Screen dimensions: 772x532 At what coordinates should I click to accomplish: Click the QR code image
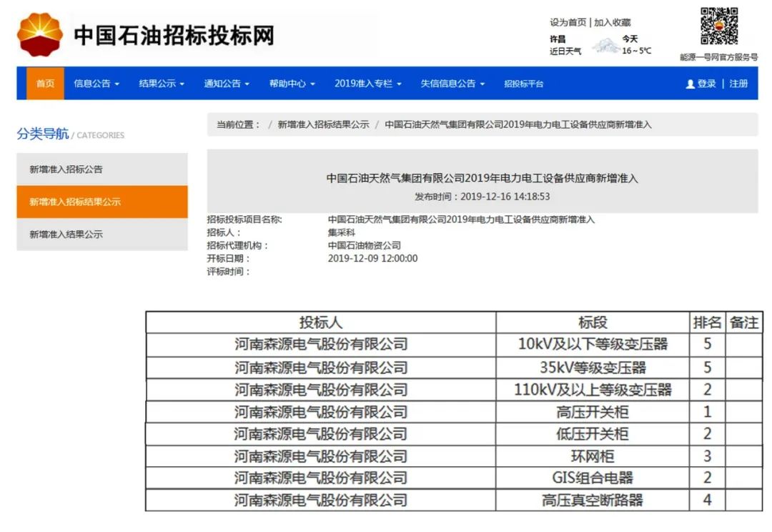click(718, 26)
